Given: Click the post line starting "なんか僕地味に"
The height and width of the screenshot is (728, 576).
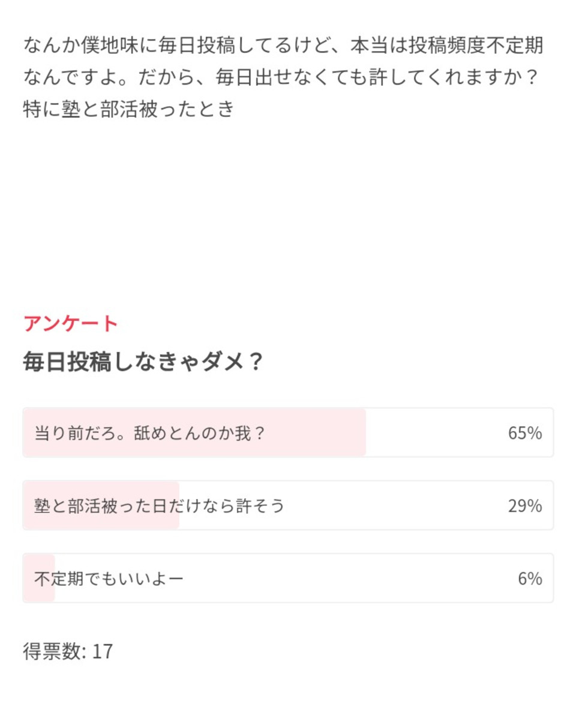Looking at the screenshot, I should 287,44.
